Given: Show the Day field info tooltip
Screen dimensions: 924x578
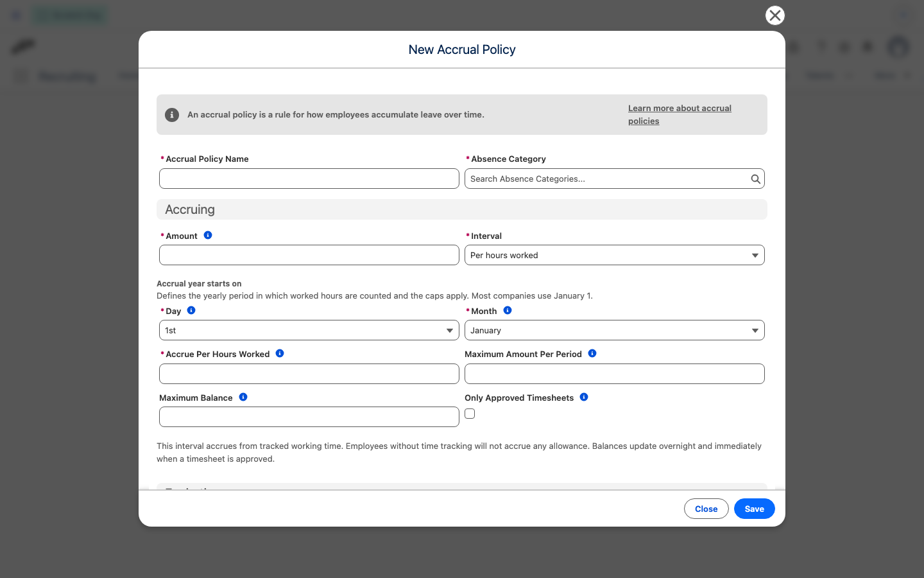Looking at the screenshot, I should click(191, 310).
